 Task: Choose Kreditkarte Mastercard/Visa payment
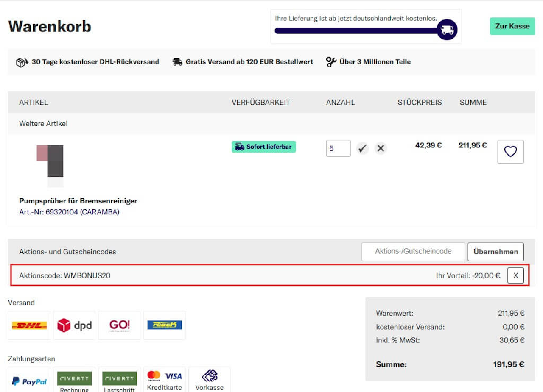tap(164, 380)
